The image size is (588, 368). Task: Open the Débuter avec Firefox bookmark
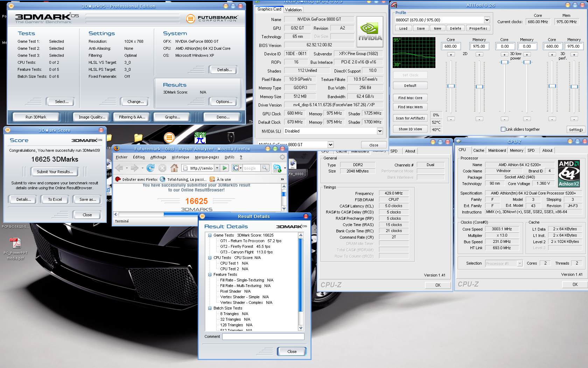136,179
